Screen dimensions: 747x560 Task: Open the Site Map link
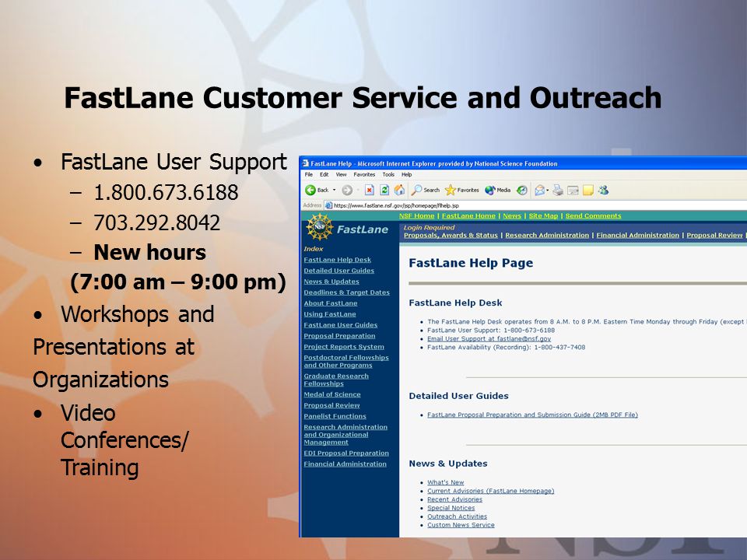click(x=543, y=215)
